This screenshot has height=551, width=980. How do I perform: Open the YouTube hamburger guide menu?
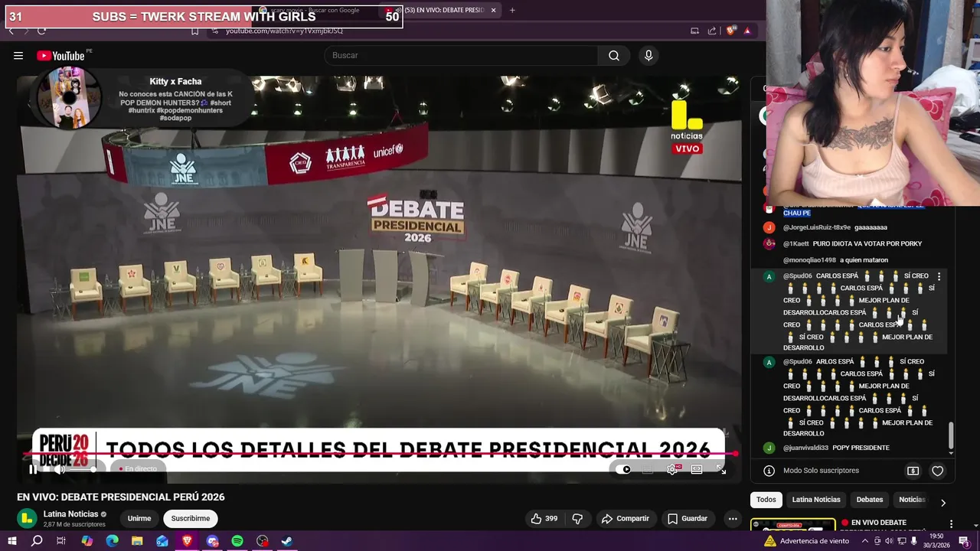pyautogui.click(x=18, y=55)
